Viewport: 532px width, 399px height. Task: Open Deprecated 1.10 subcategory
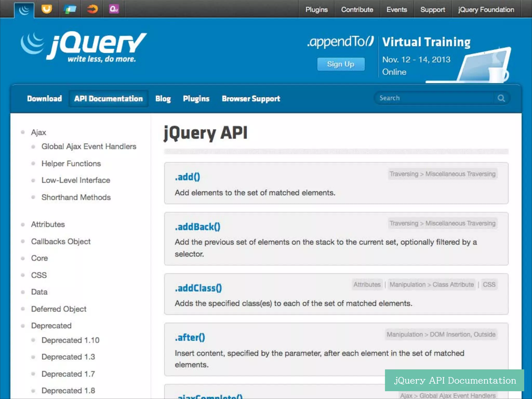[x=70, y=340]
